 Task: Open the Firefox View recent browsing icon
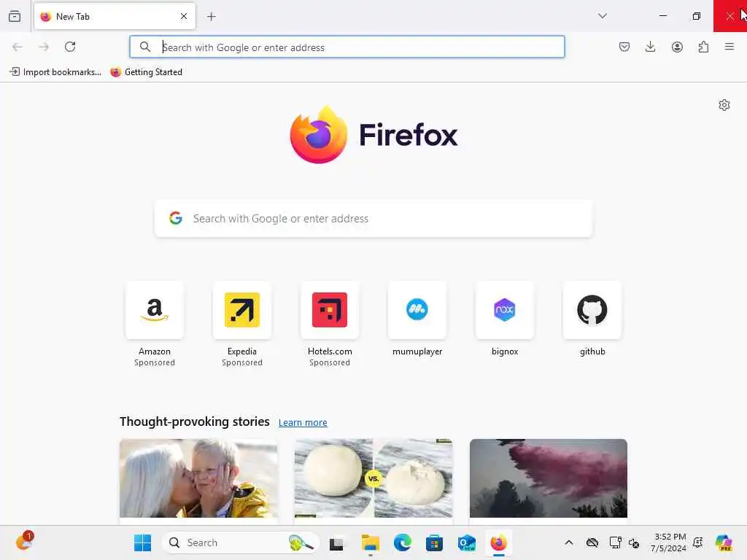point(15,16)
